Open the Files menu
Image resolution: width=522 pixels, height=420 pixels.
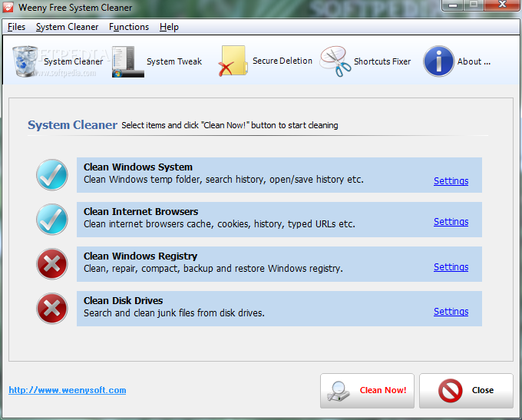16,27
